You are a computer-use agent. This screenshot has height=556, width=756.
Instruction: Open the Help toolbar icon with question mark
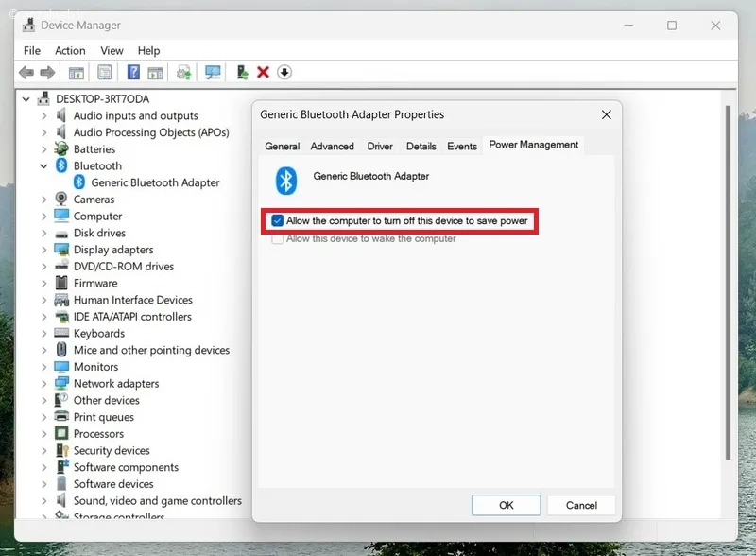133,73
